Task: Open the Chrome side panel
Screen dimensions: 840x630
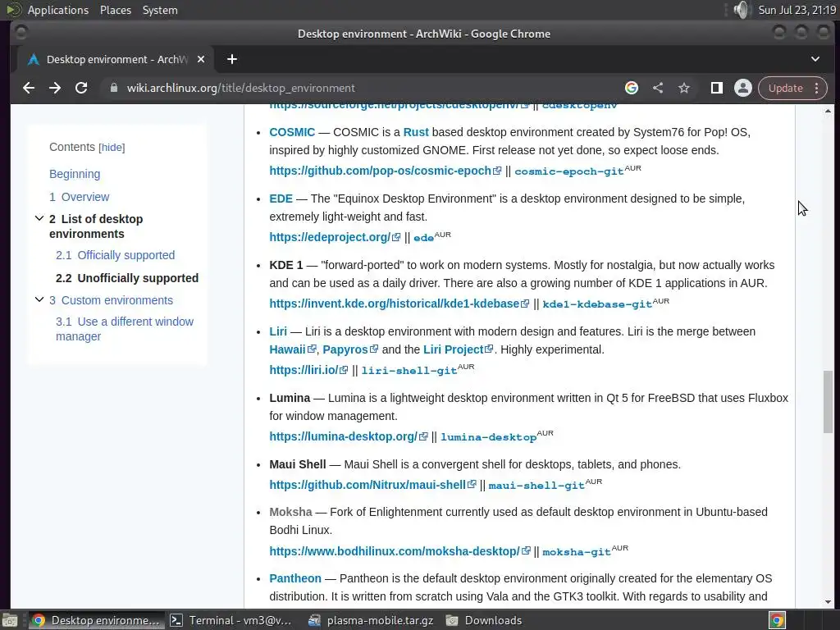Action: click(x=717, y=88)
